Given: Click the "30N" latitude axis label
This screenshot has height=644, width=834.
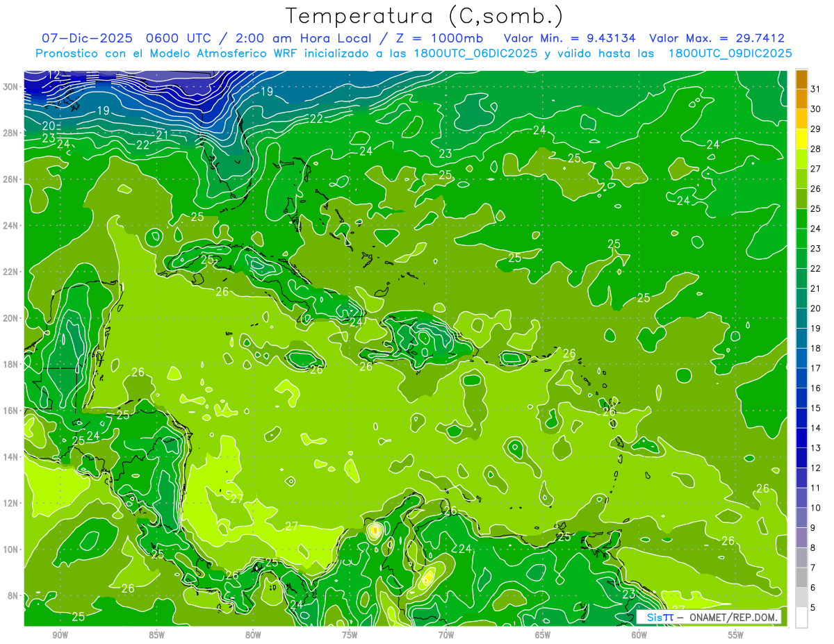Looking at the screenshot, I should click(x=11, y=87).
